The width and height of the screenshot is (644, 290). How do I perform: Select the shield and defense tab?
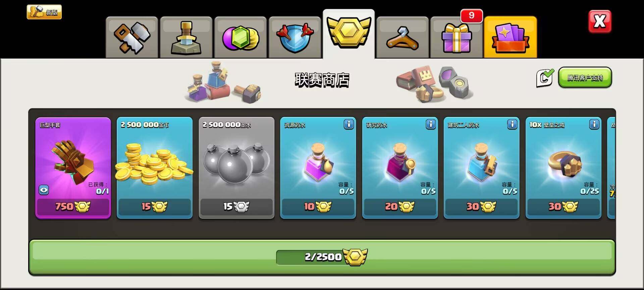click(x=295, y=37)
